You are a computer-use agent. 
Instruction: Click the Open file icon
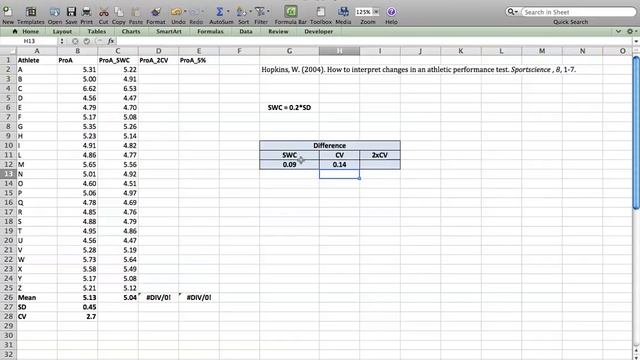(55, 12)
